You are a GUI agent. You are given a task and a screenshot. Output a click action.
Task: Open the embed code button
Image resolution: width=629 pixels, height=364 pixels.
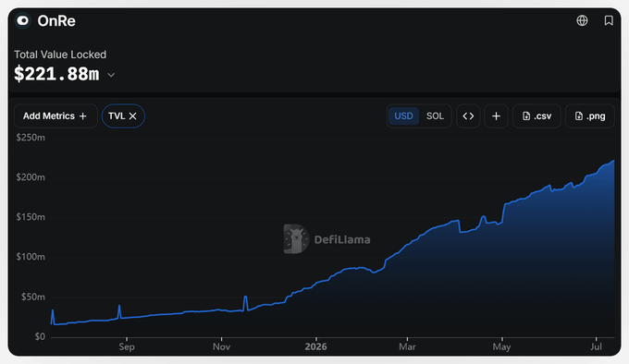tap(468, 116)
